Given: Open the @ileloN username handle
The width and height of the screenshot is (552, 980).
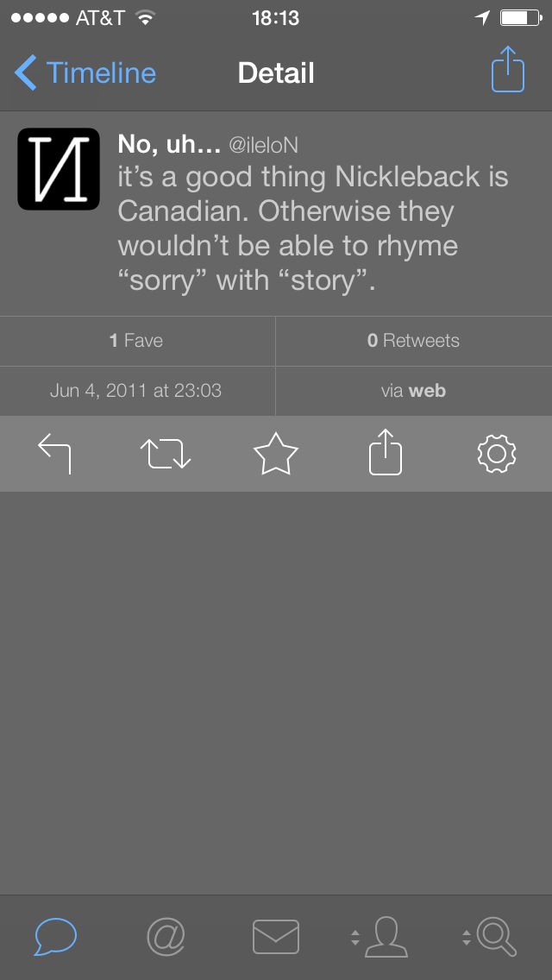Looking at the screenshot, I should (x=263, y=146).
